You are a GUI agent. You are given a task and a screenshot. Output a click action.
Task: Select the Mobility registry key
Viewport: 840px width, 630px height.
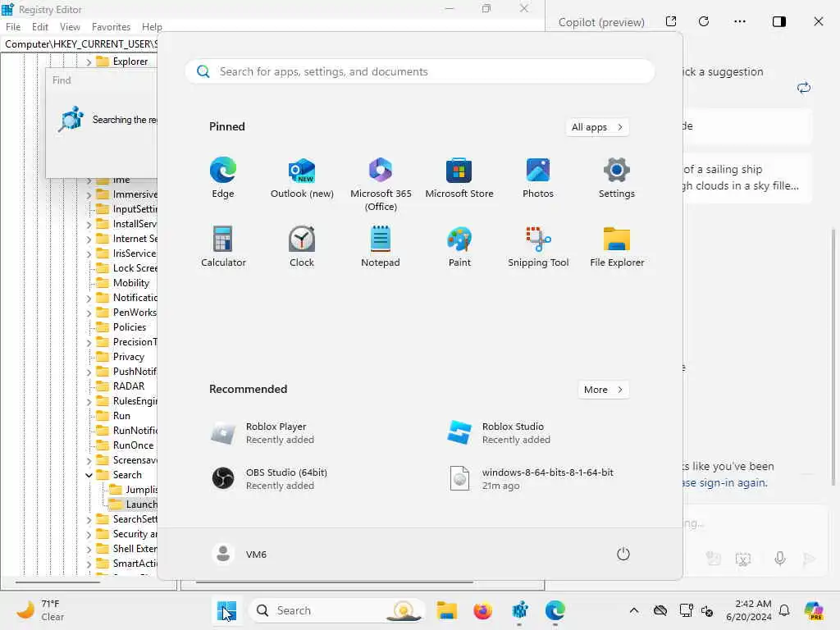tap(130, 283)
